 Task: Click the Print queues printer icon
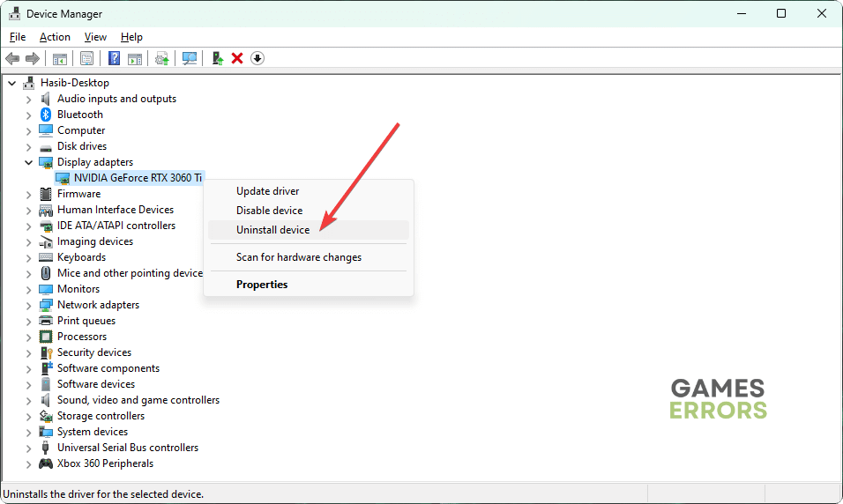(46, 321)
